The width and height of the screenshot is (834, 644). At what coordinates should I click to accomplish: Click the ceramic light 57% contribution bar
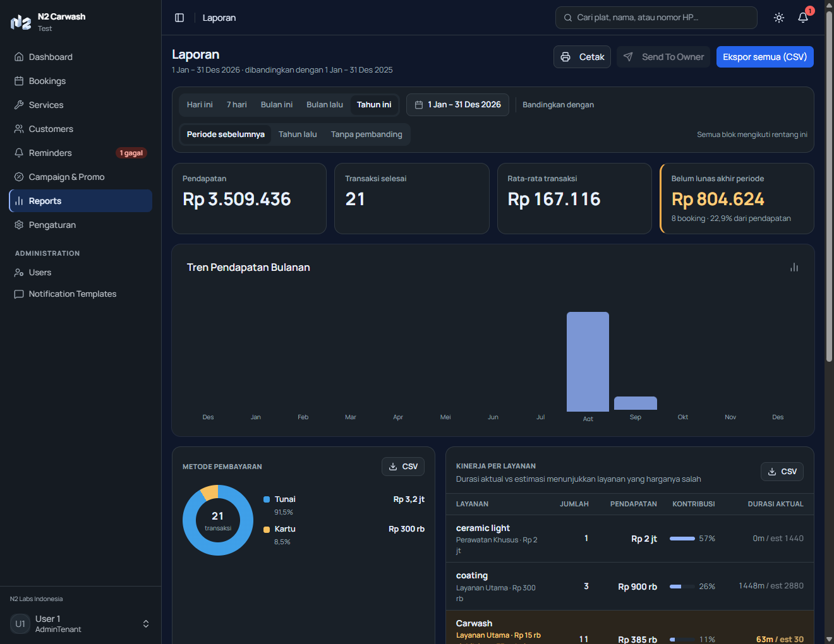pos(682,539)
